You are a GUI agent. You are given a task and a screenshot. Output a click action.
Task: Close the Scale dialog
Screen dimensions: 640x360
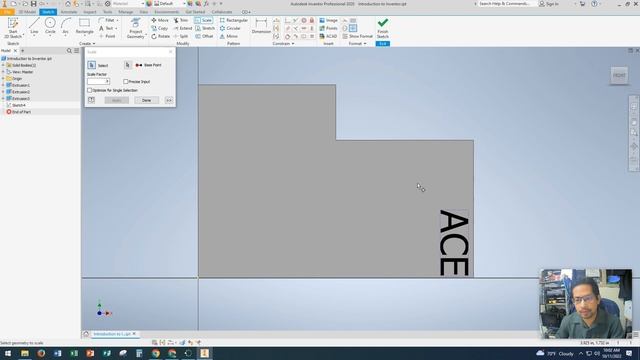(171, 52)
